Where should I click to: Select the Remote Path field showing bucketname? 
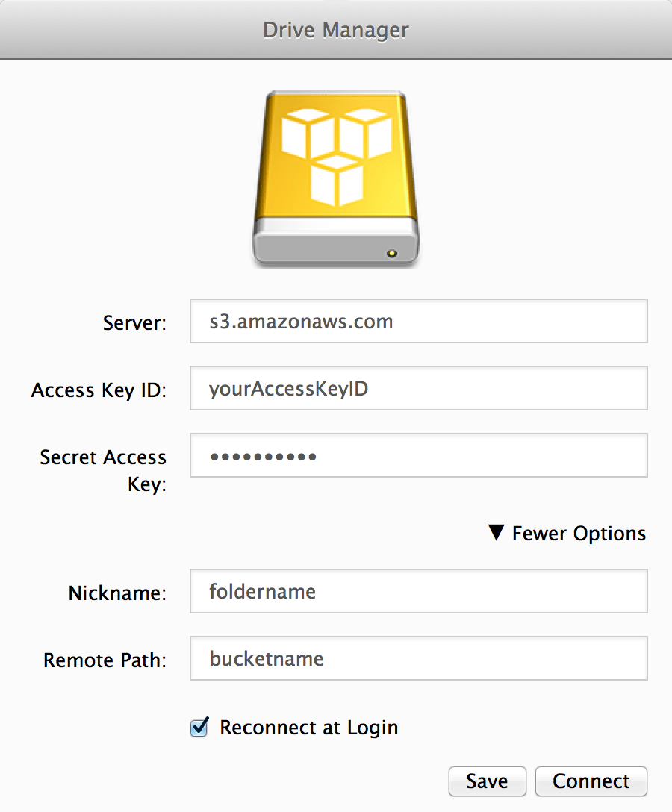[418, 658]
